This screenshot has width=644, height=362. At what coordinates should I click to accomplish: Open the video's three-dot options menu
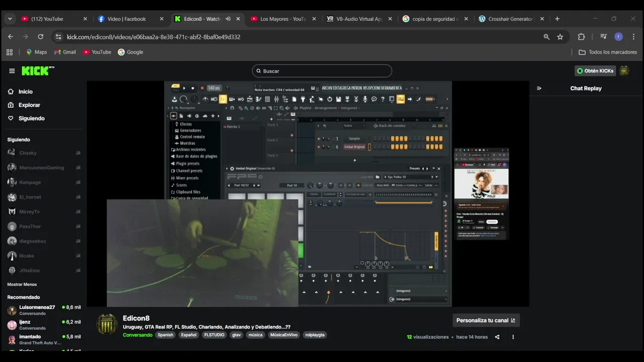pos(513,337)
